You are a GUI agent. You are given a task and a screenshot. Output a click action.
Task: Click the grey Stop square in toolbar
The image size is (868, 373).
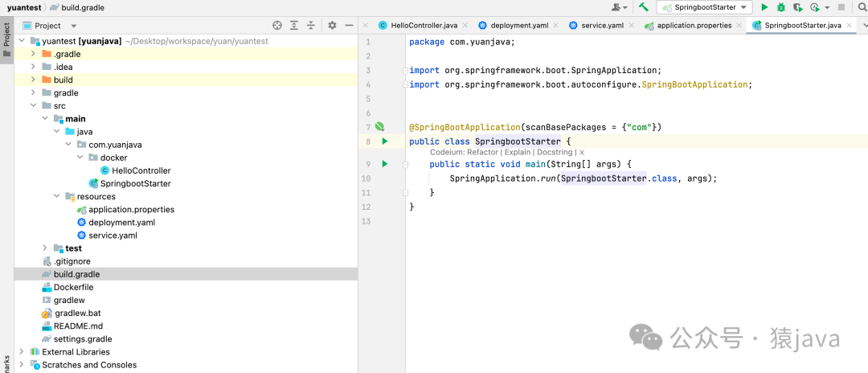[x=841, y=7]
